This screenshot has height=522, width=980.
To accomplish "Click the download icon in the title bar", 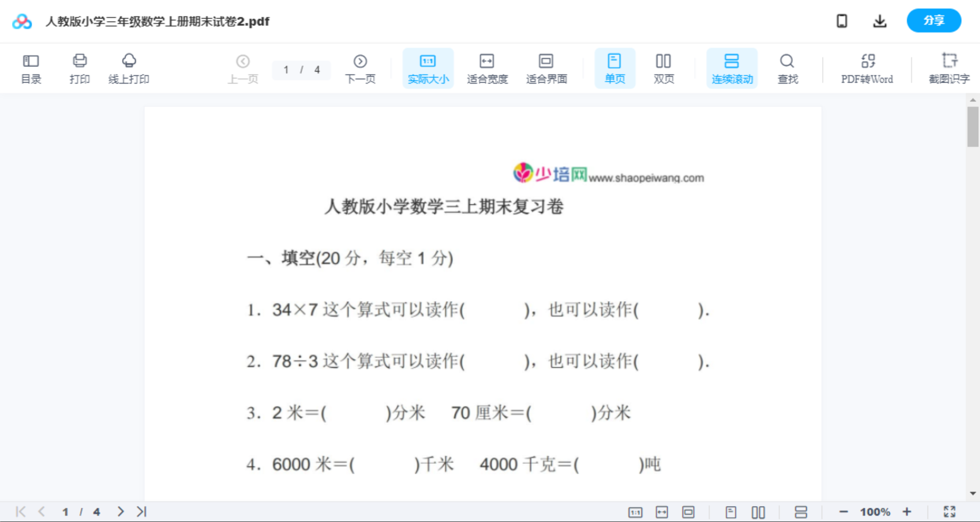I will (879, 20).
